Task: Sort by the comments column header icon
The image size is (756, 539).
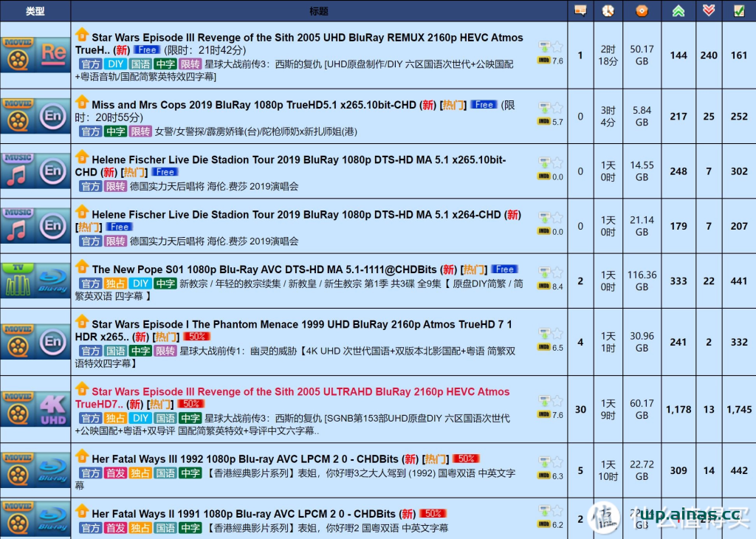Action: pyautogui.click(x=580, y=10)
